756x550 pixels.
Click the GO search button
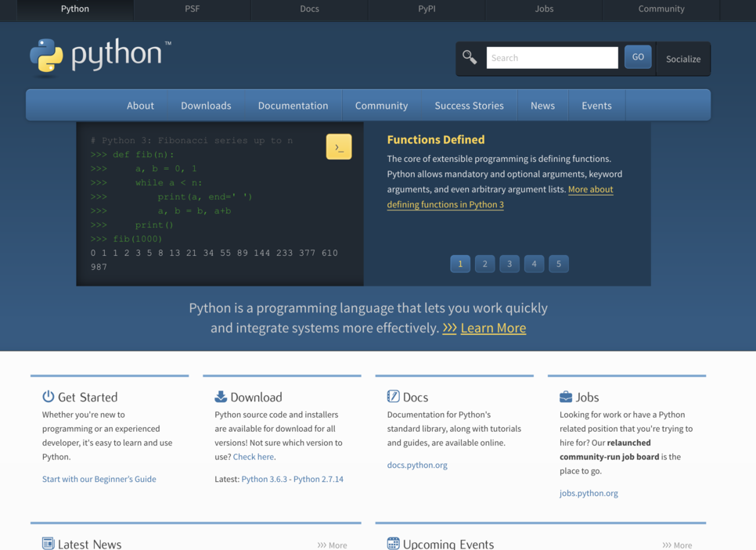coord(638,57)
